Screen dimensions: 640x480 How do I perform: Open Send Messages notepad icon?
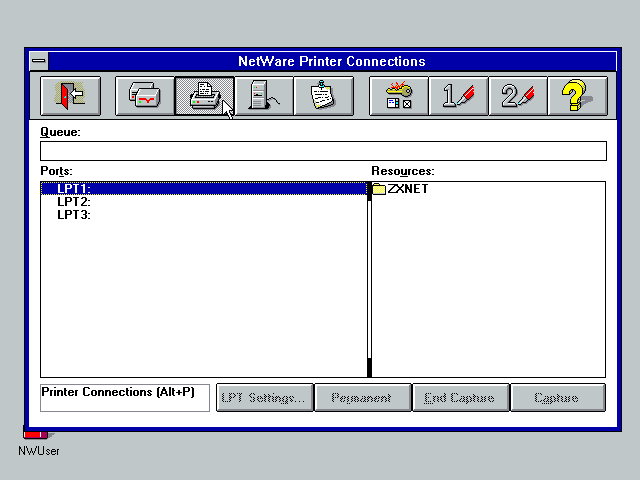[x=324, y=96]
